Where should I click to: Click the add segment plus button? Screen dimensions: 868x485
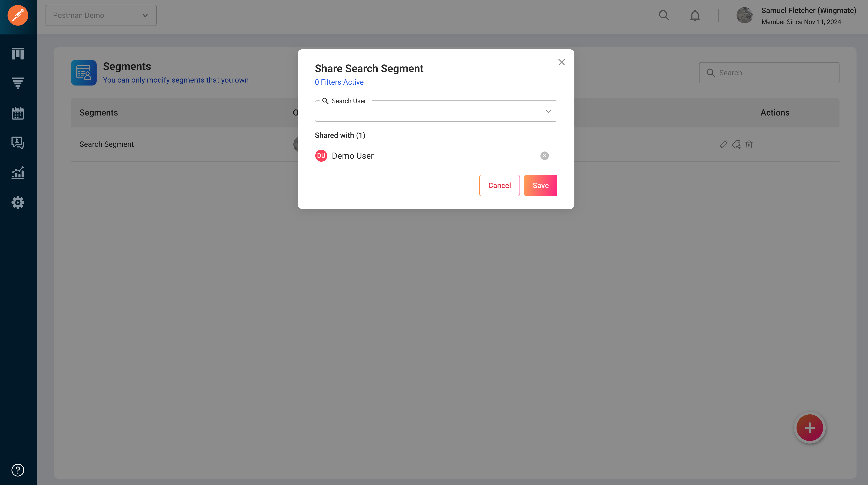click(x=810, y=428)
